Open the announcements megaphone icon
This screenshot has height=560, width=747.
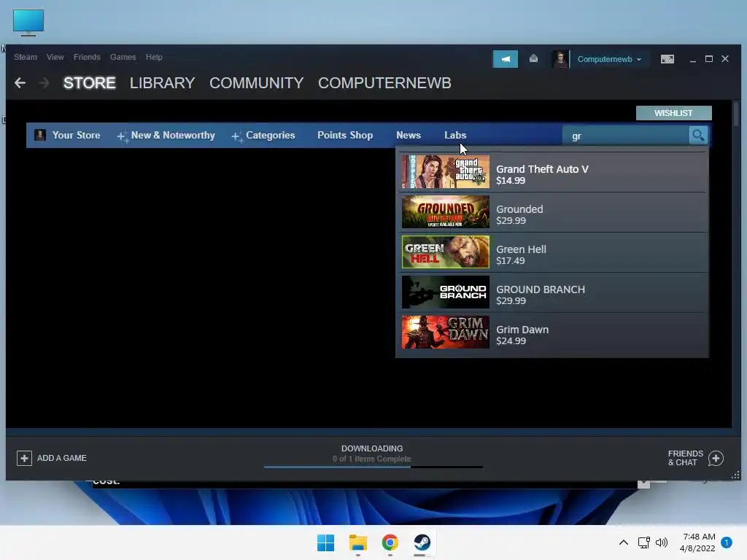click(506, 59)
